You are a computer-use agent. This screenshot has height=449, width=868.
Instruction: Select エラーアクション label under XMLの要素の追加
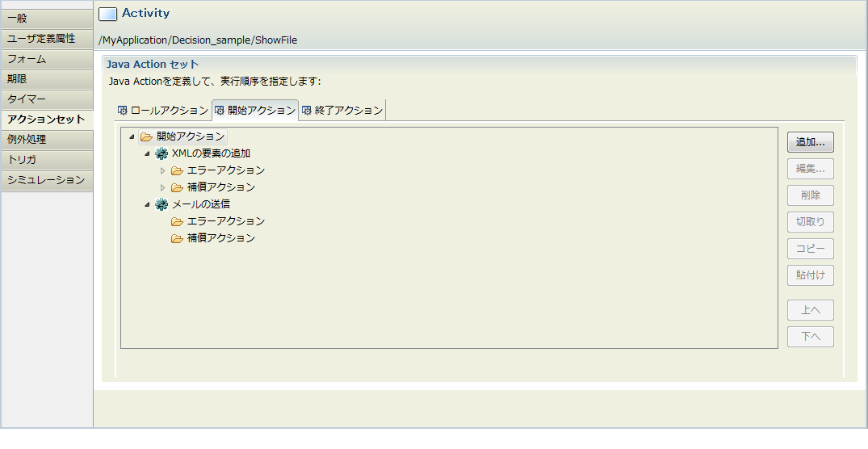226,170
